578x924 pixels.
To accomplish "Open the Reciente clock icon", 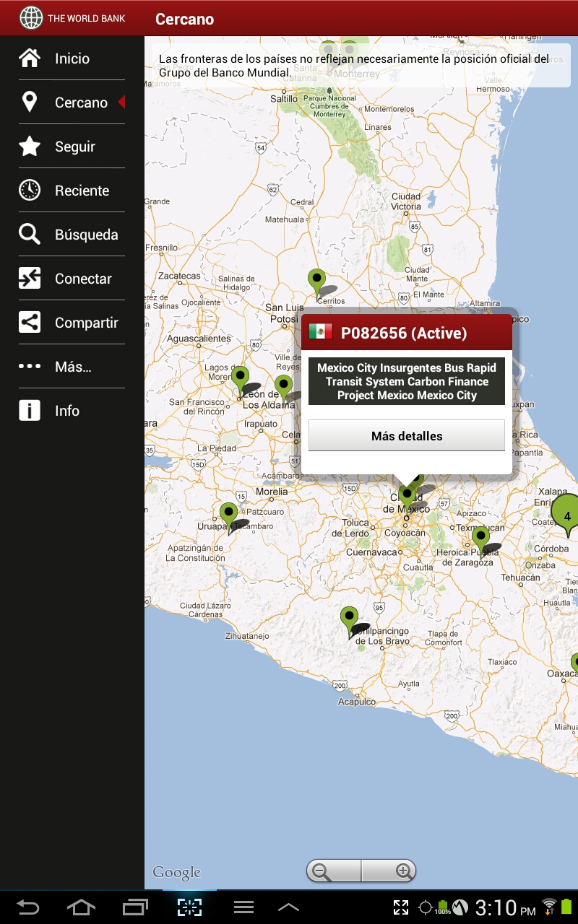I will 30,191.
